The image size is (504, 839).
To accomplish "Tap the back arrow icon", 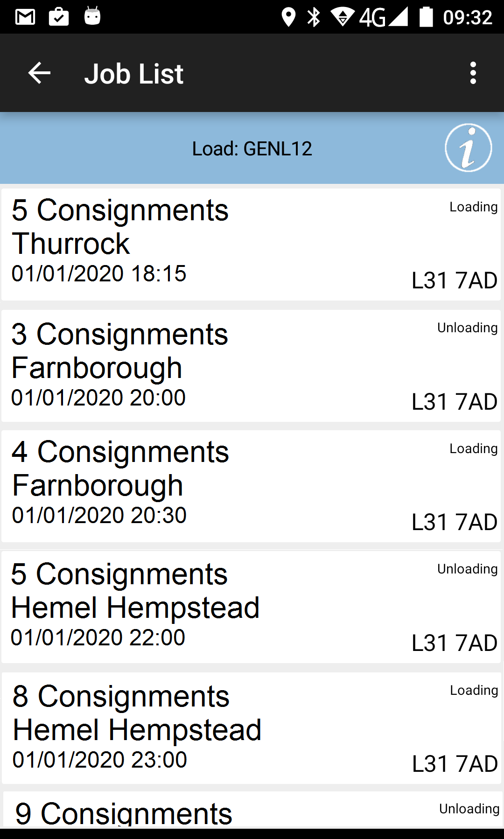I will 39,73.
